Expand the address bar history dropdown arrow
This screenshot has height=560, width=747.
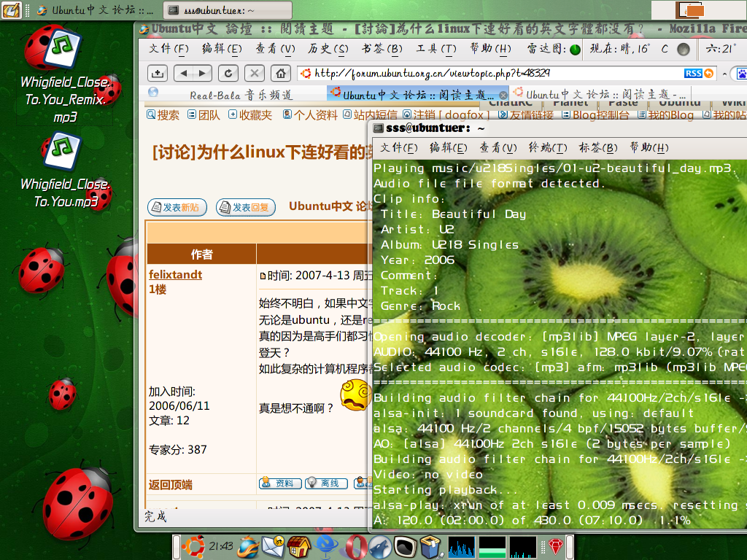pos(724,74)
